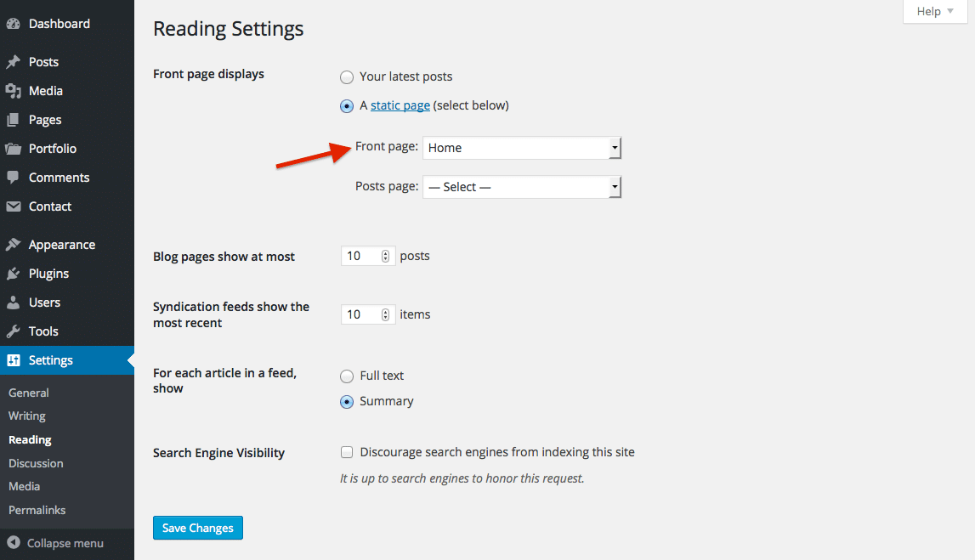This screenshot has width=975, height=560.
Task: Expand the Help tab at top right
Action: pyautogui.click(x=935, y=11)
